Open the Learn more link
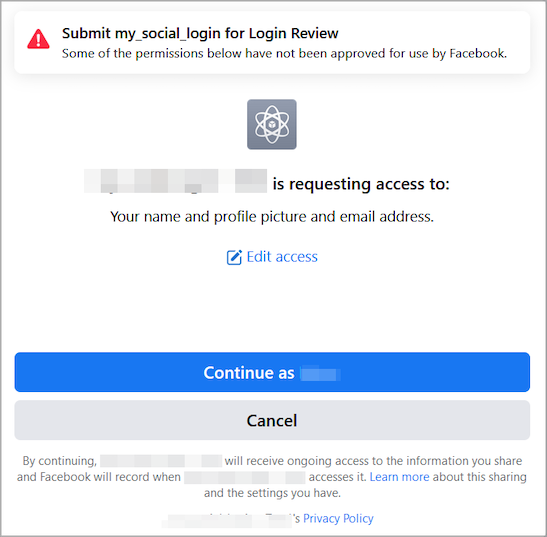The width and height of the screenshot is (547, 537). click(x=399, y=477)
